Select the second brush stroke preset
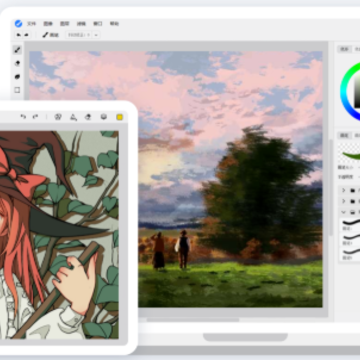 click(x=351, y=239)
